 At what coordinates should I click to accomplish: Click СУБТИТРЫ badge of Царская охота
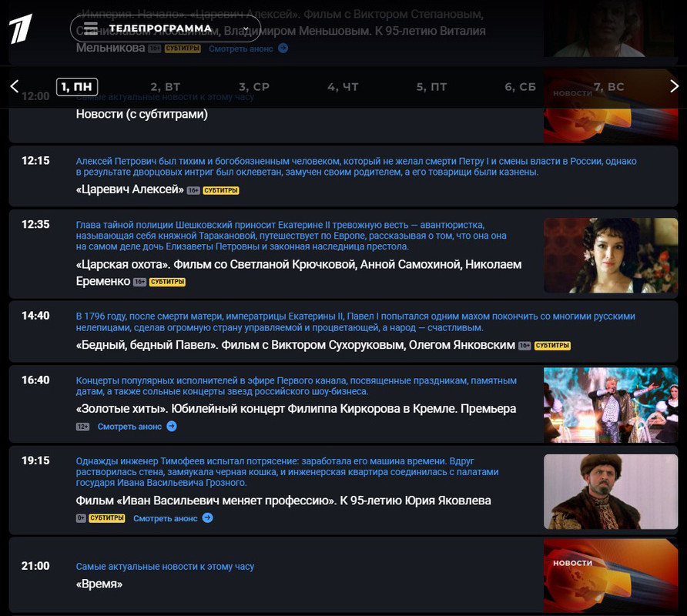[167, 282]
